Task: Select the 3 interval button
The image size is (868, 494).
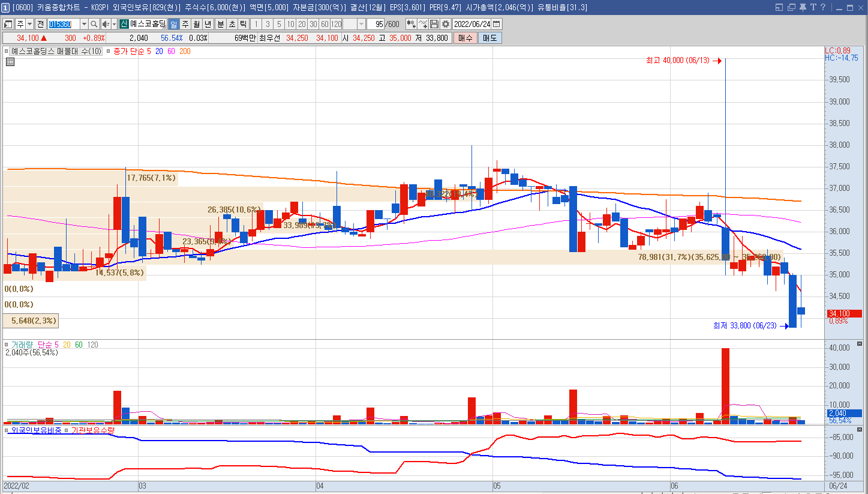Action: pos(268,24)
